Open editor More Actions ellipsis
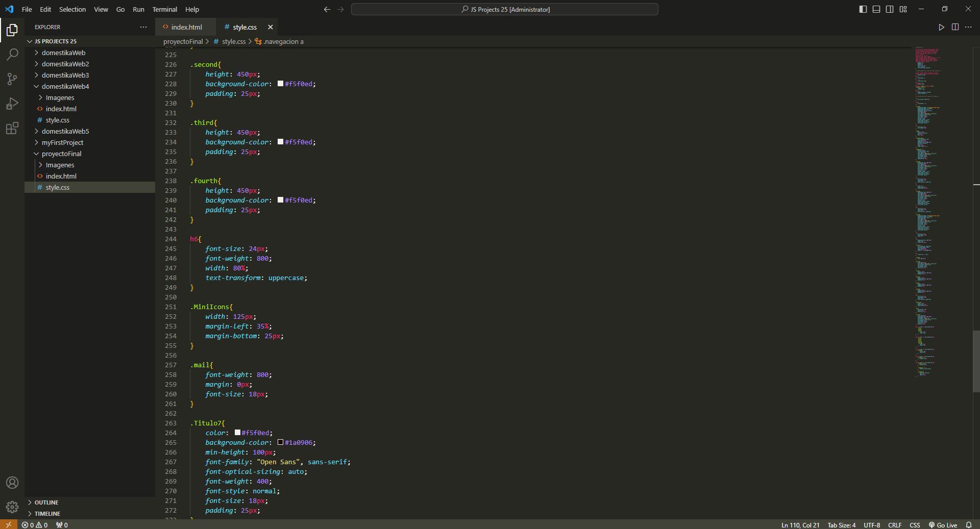Screen dimensions: 980x529 pos(968,27)
